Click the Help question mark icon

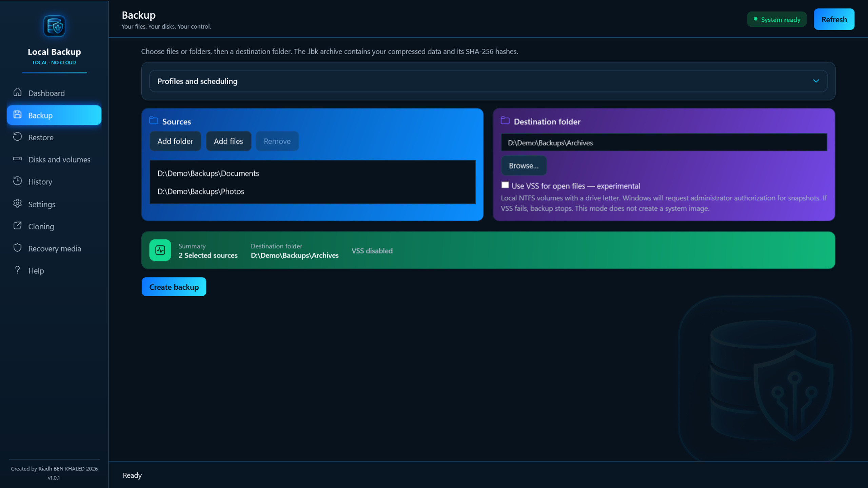click(x=17, y=270)
